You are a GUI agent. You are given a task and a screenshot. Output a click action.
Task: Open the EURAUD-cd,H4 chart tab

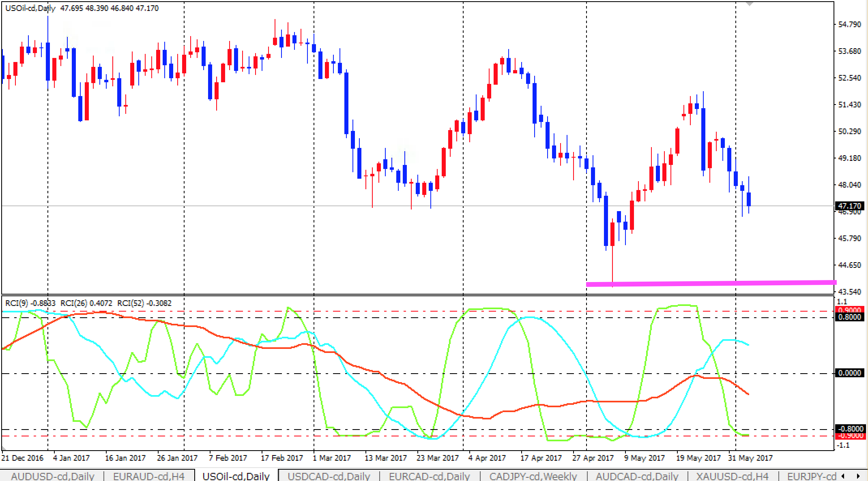[x=149, y=476]
